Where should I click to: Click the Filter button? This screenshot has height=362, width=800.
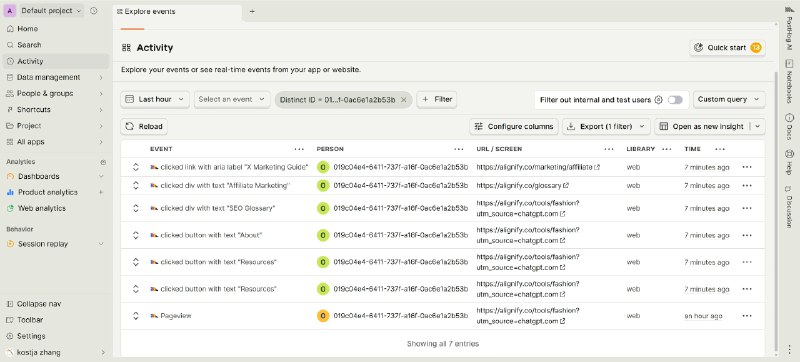[x=437, y=99]
